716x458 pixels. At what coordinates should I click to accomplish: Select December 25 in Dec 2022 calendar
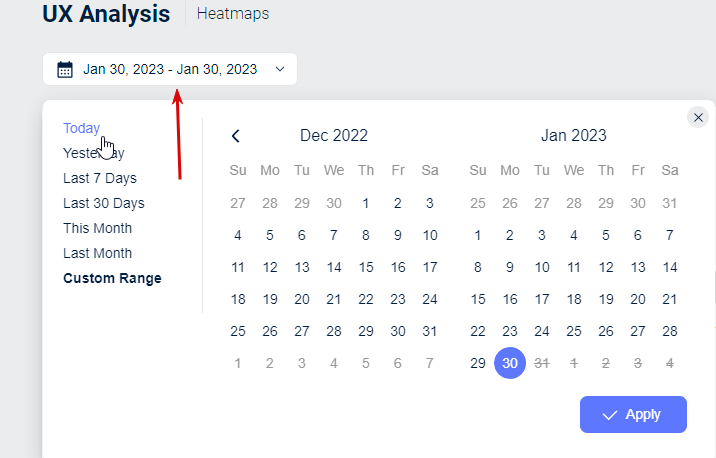point(238,331)
